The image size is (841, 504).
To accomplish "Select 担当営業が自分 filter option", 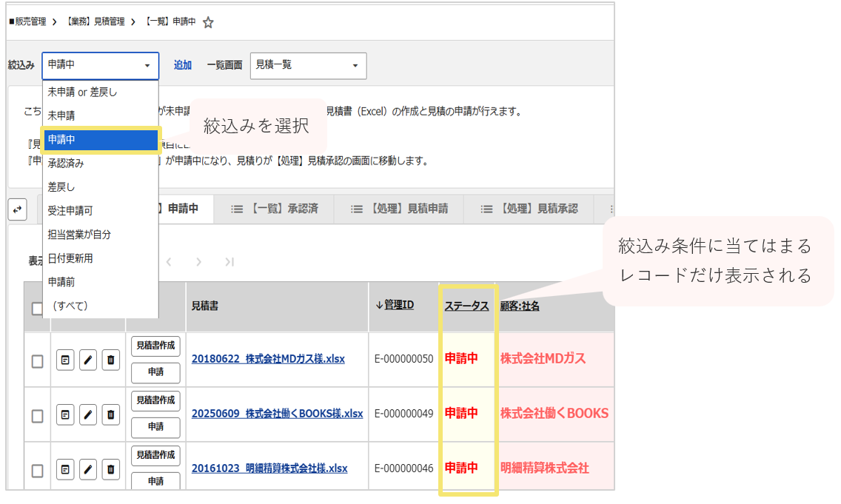I will click(100, 235).
